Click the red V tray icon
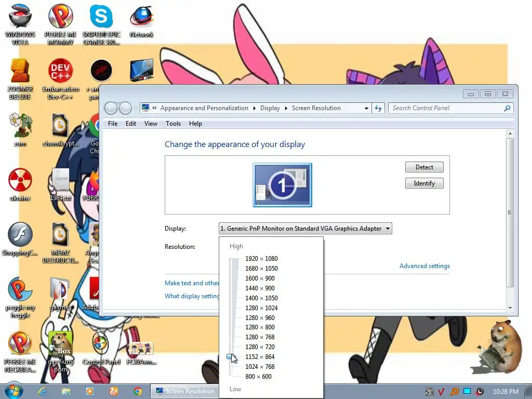This screenshot has width=532, height=399. click(x=441, y=392)
